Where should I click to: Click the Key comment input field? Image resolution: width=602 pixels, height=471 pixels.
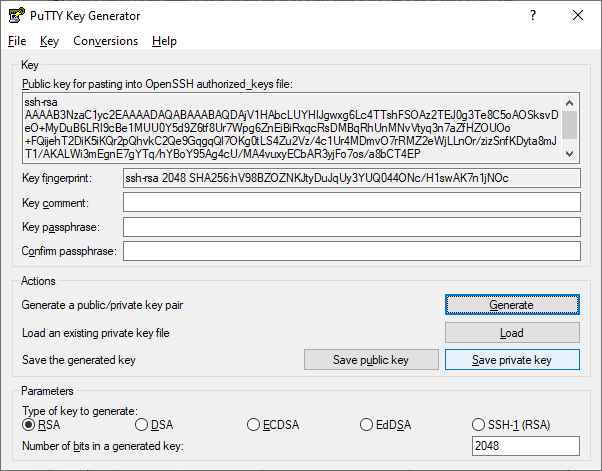tap(350, 203)
